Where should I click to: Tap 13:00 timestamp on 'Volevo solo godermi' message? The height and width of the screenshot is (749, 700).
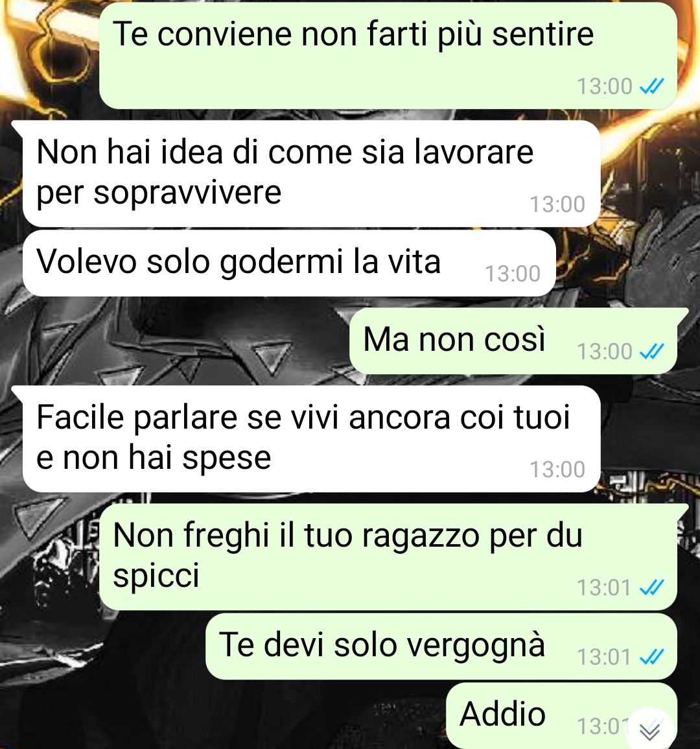[x=512, y=274]
